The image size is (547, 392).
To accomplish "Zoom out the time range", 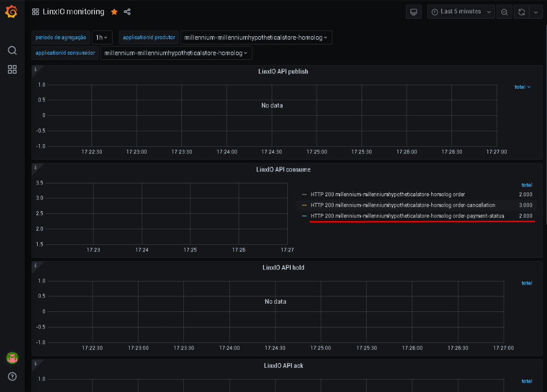I will click(505, 12).
